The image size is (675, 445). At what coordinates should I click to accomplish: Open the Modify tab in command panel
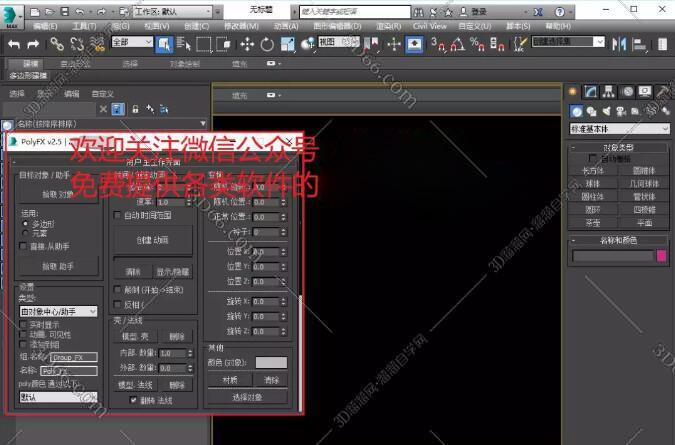pos(591,91)
